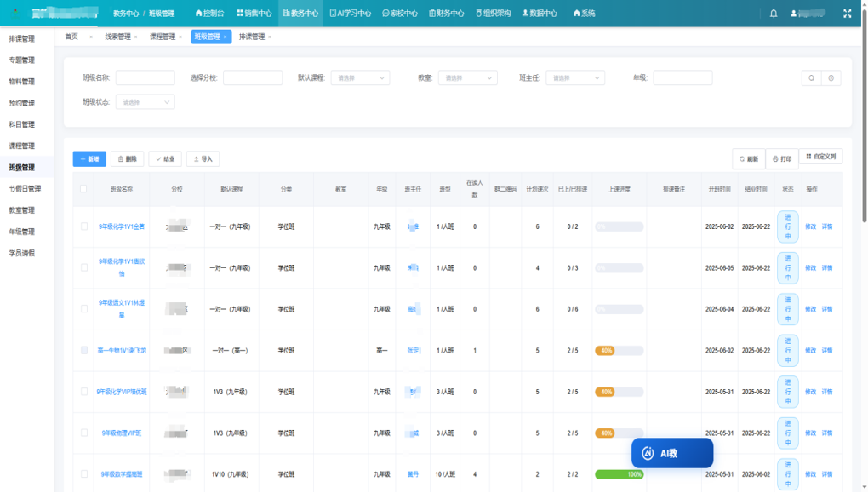The height and width of the screenshot is (493, 868).
Task: Click the 年级 filter input field
Action: pos(682,78)
